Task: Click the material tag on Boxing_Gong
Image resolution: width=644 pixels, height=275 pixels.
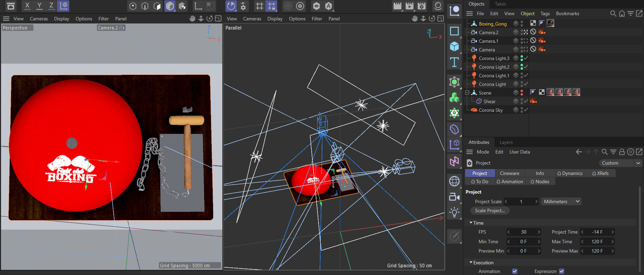Action: (551, 23)
